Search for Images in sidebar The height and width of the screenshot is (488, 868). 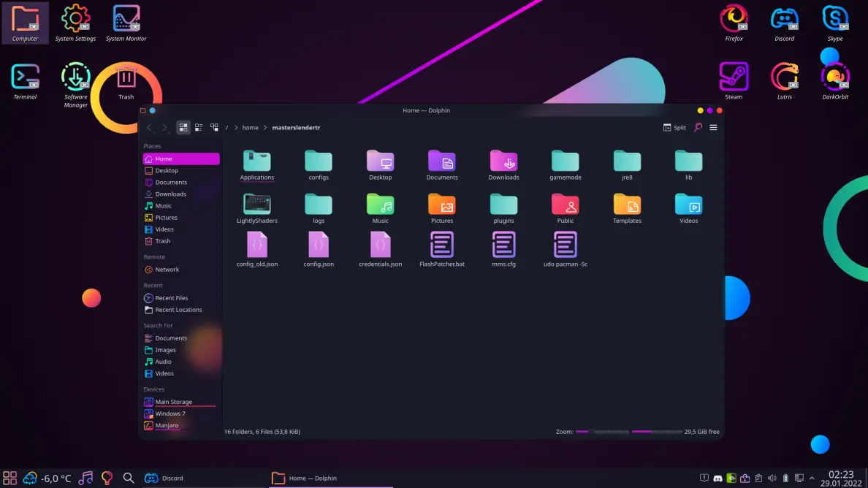(x=181, y=350)
